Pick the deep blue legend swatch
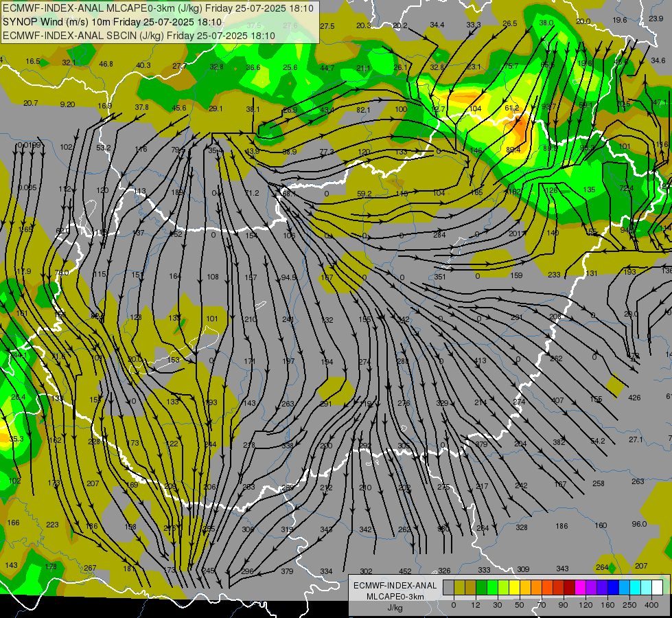Viewport: 672px width, 618px height. pyautogui.click(x=614, y=587)
